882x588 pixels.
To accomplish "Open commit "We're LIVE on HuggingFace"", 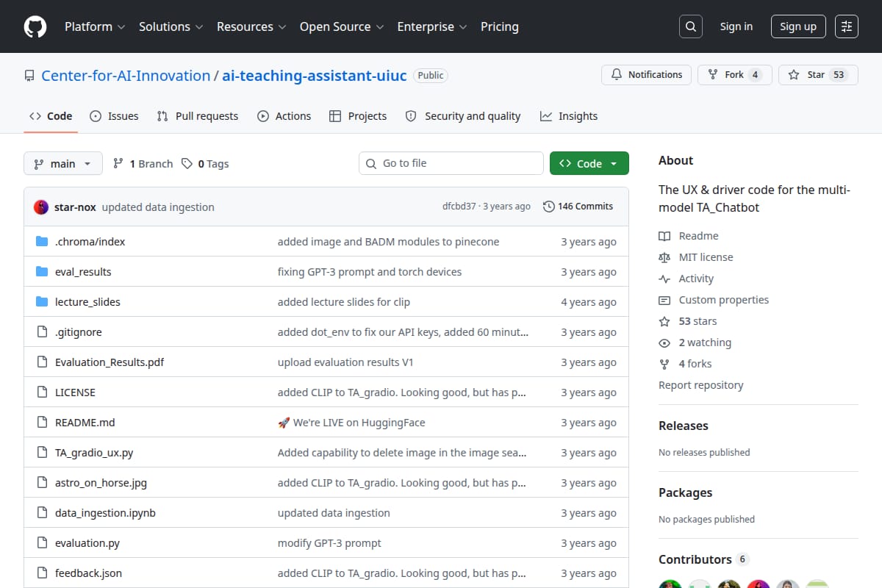I will 351,423.
